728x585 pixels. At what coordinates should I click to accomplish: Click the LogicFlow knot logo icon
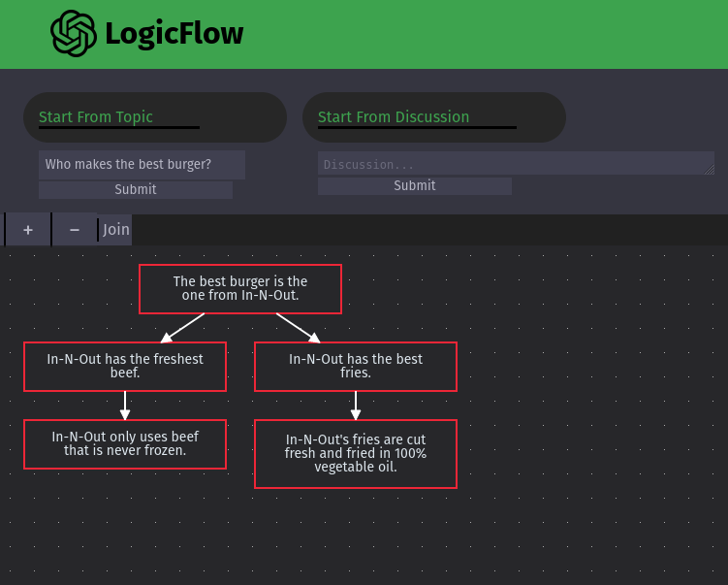click(x=74, y=33)
